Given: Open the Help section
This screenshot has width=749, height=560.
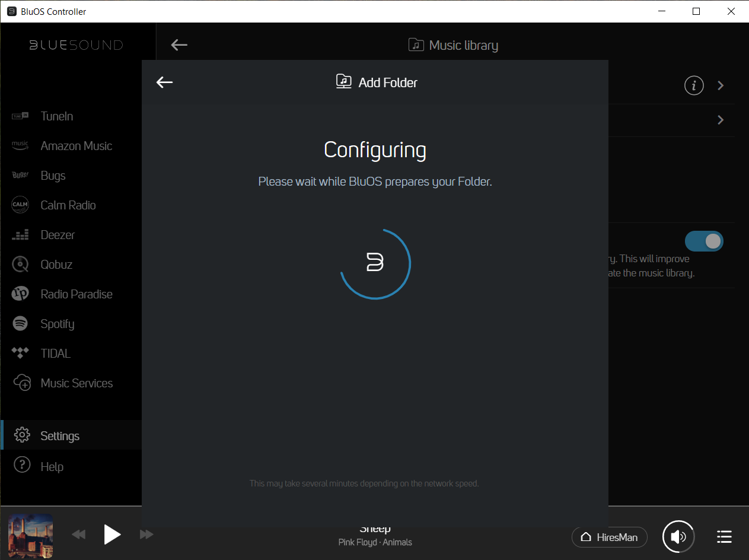Looking at the screenshot, I should pyautogui.click(x=52, y=467).
